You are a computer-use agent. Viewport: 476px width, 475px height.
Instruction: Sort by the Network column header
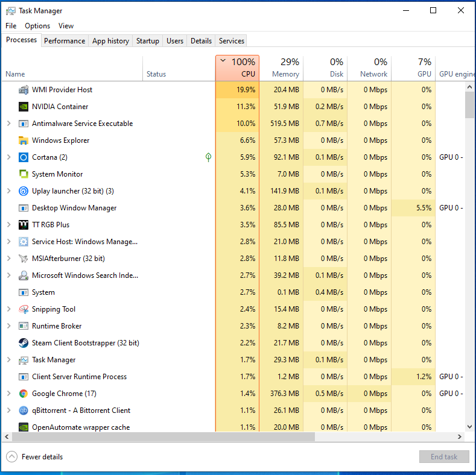tap(369, 68)
